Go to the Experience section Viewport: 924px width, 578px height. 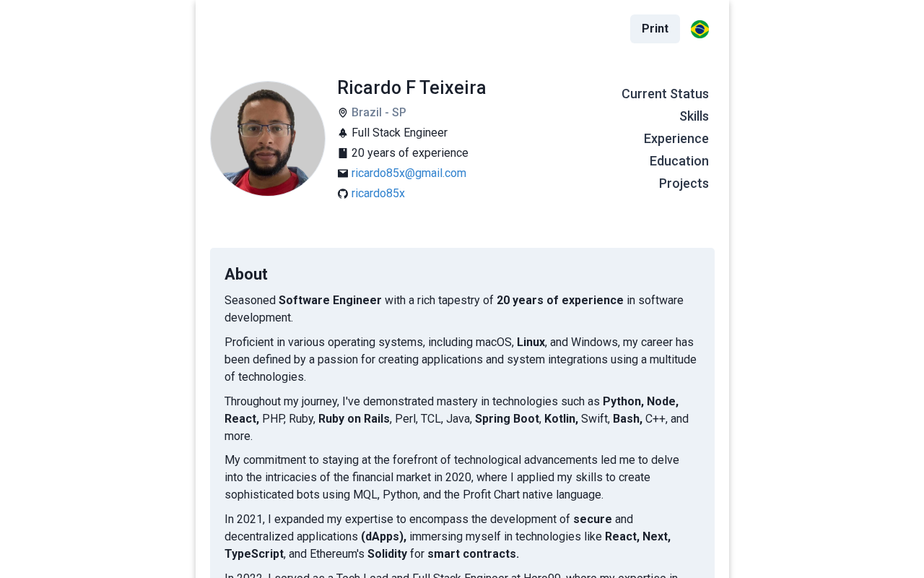(x=676, y=139)
